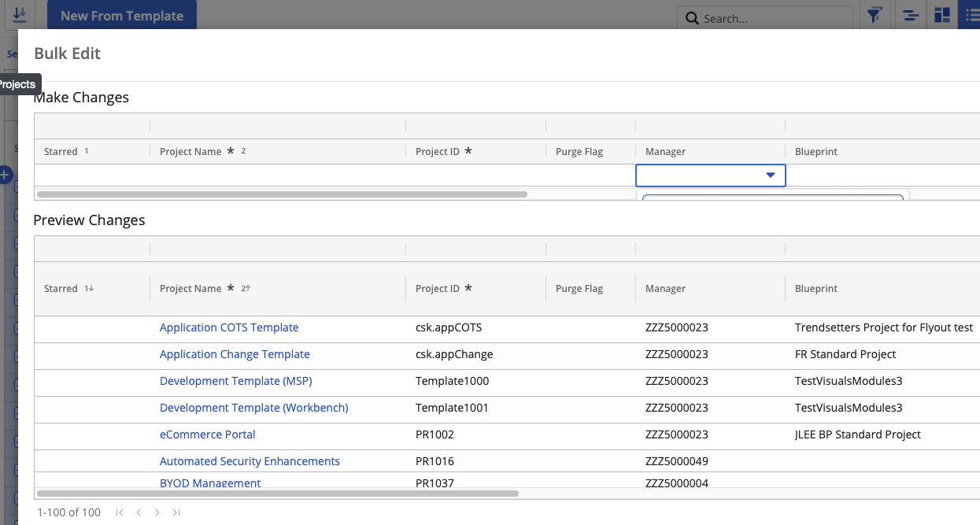Go to first page of preview results
The width and height of the screenshot is (980, 525).
[120, 512]
